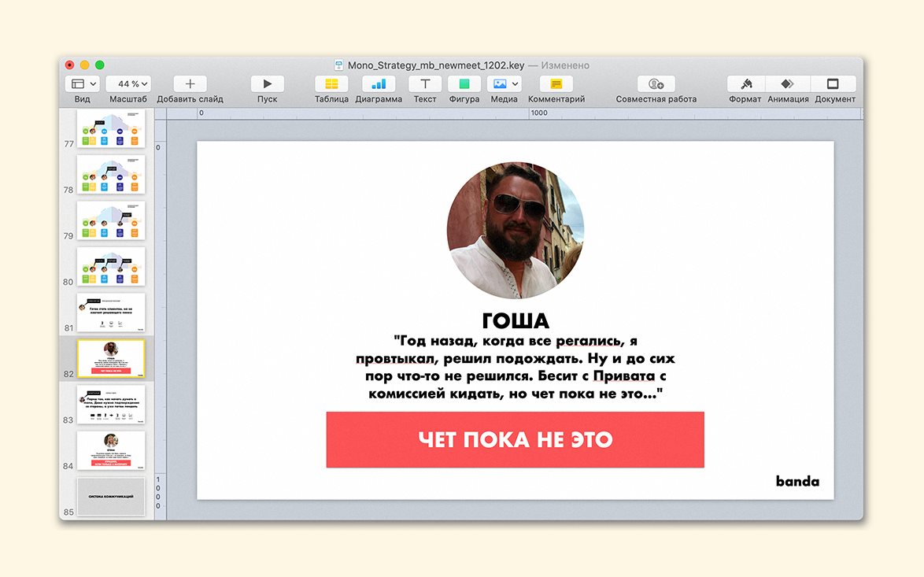Select slide 79 thumbnail

coord(111,220)
